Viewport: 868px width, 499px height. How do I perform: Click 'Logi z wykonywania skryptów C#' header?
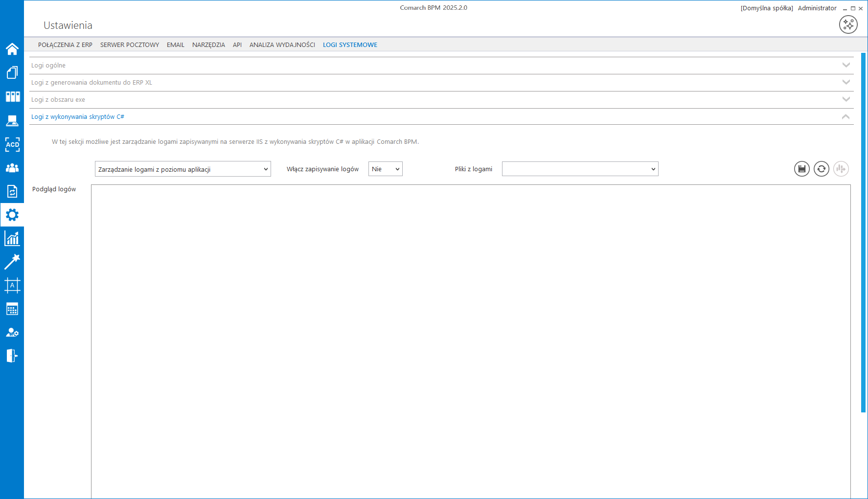coord(441,116)
